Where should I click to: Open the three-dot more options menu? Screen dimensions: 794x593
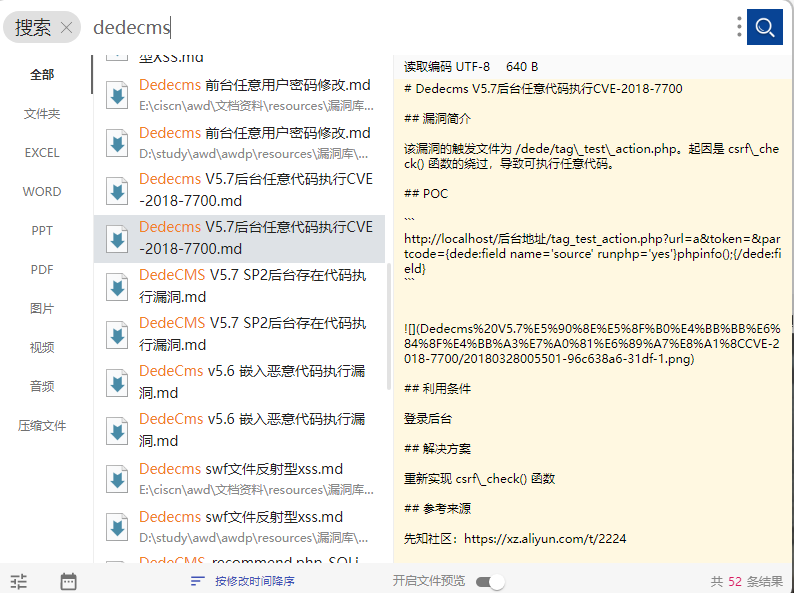pyautogui.click(x=739, y=27)
